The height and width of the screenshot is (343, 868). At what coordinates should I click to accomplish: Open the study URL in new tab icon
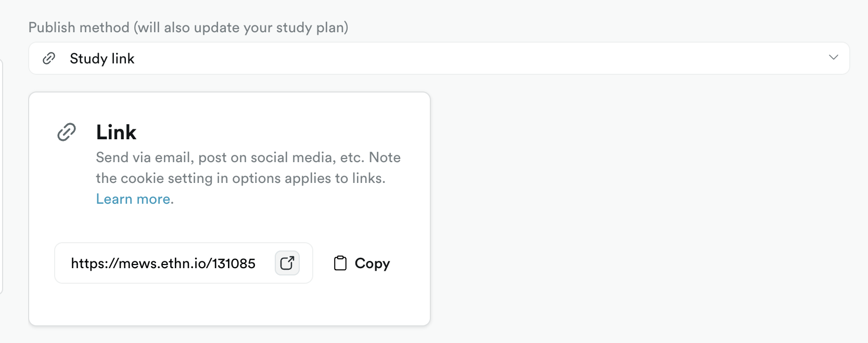[287, 263]
